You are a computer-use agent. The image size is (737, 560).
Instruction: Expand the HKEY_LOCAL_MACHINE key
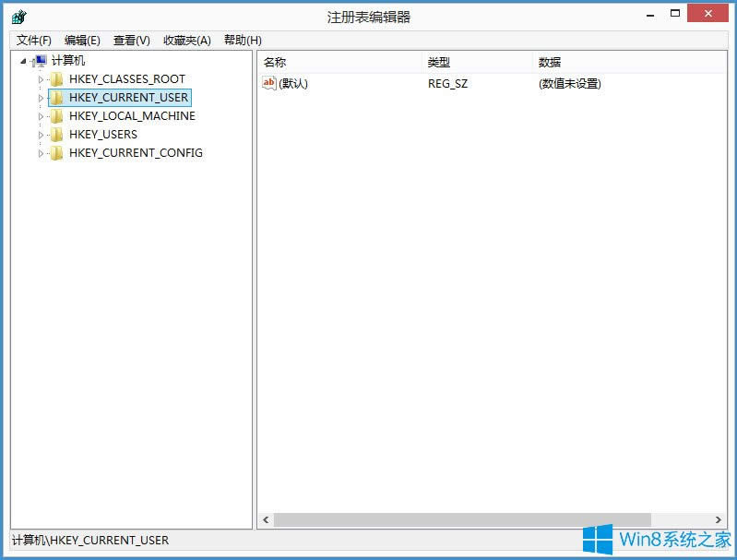41,116
